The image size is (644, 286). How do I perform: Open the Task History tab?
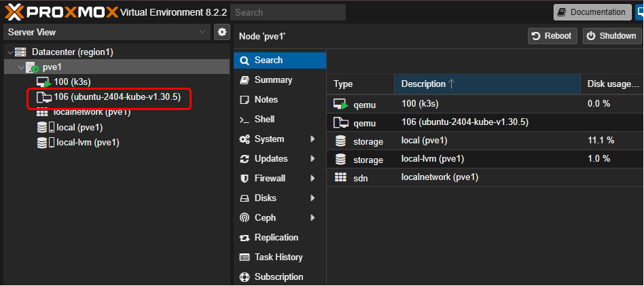click(280, 257)
